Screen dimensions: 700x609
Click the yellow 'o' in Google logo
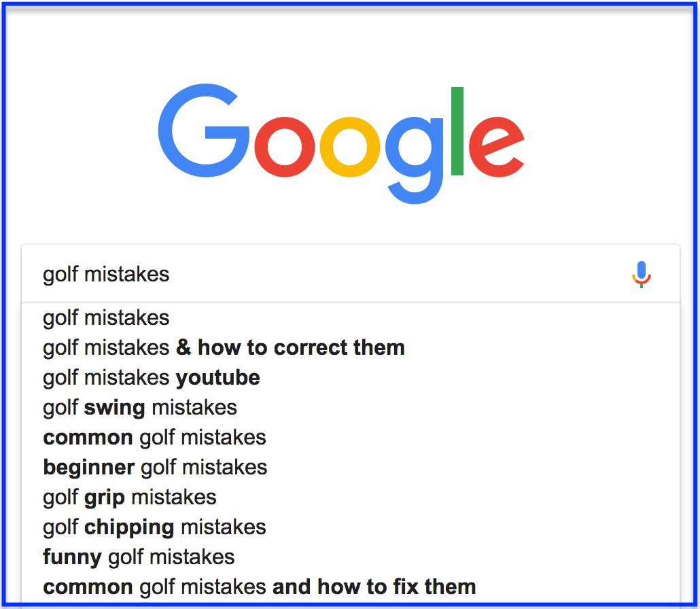point(349,147)
